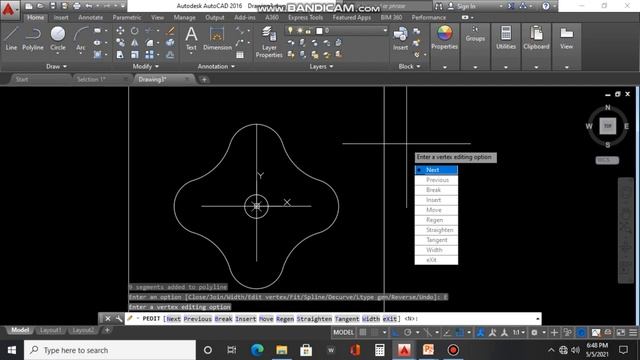Open the Parametric ribbon tab
The height and width of the screenshot is (360, 640).
click(127, 17)
